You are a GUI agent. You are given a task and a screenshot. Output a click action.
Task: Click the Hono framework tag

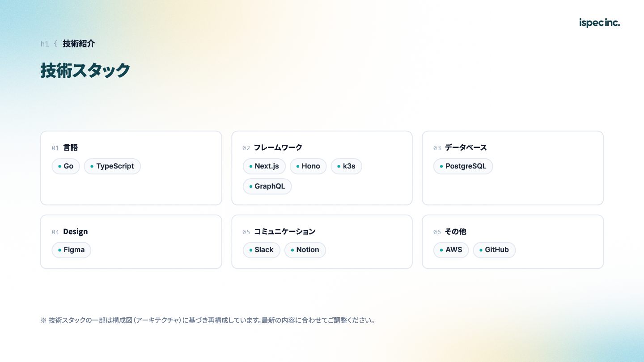pos(308,166)
